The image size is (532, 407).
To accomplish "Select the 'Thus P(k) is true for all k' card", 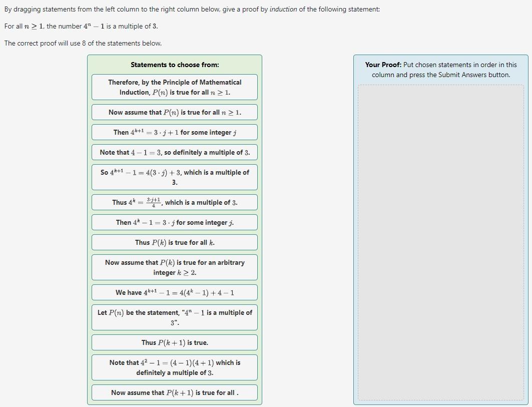I will [174, 242].
